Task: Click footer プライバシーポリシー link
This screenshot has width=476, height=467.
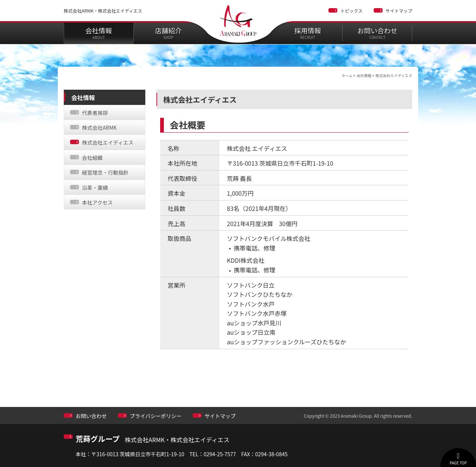Action: tap(156, 416)
